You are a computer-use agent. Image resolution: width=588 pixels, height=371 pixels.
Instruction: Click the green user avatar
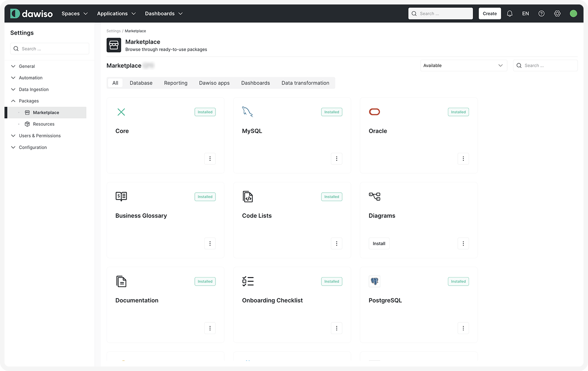point(573,13)
